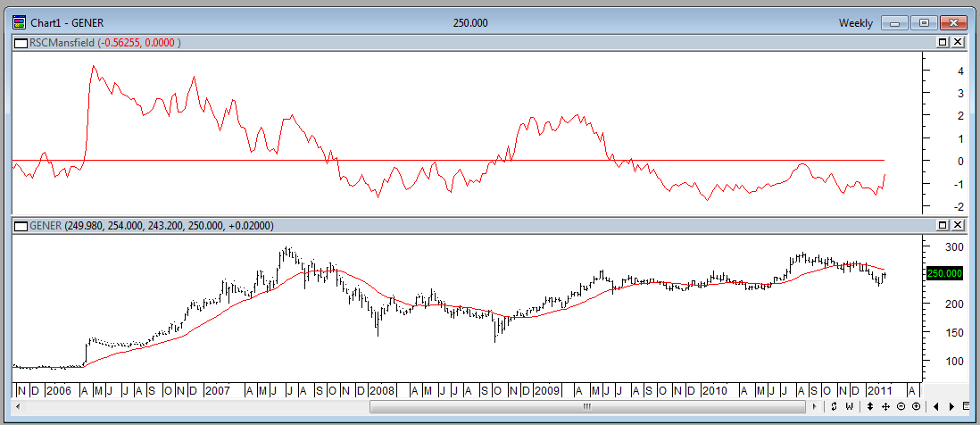Click the W weekly periodicity button
The width and height of the screenshot is (980, 425).
[850, 407]
